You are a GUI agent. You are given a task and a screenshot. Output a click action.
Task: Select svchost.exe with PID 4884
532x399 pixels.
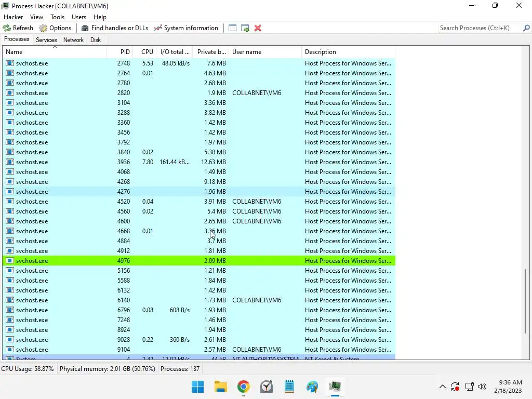coord(199,241)
